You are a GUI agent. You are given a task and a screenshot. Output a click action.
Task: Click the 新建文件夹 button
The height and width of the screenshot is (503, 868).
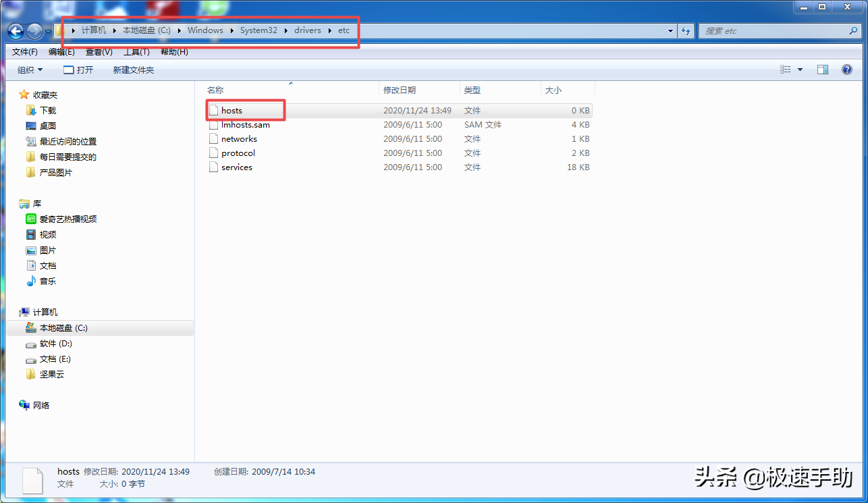(x=134, y=70)
